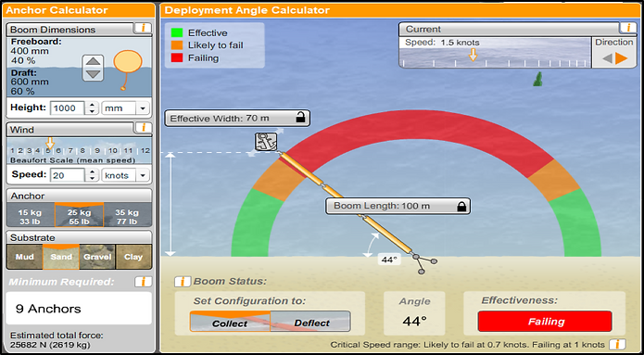Click the Angle 44° status value
The image size is (644, 355).
click(x=414, y=322)
